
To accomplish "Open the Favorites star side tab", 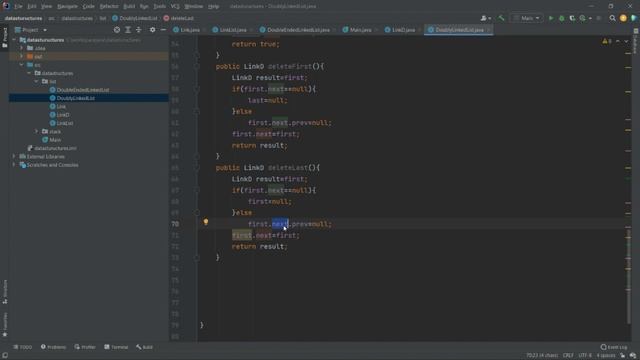I will [x=5, y=324].
